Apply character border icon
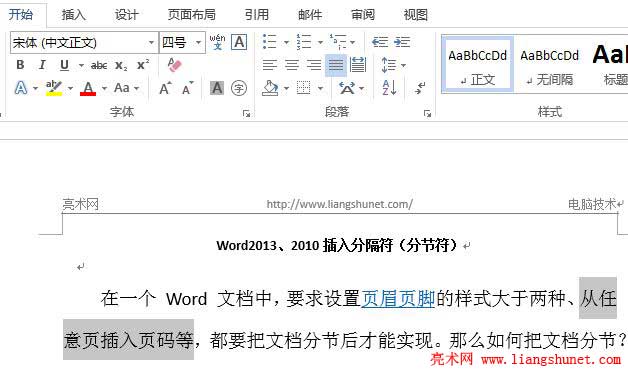Viewport: 628px width, 369px height. [239, 42]
